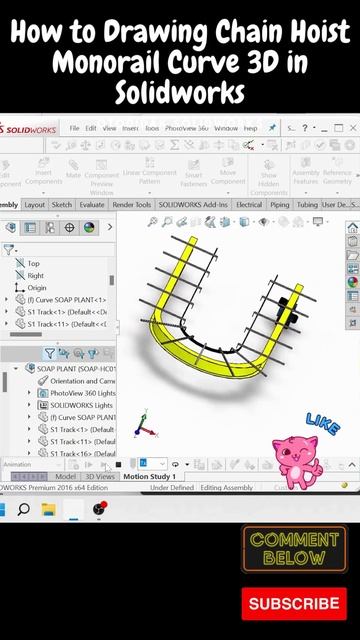Switch to the Model bottom tab
Viewport: 360px width, 640px height.
pyautogui.click(x=65, y=476)
